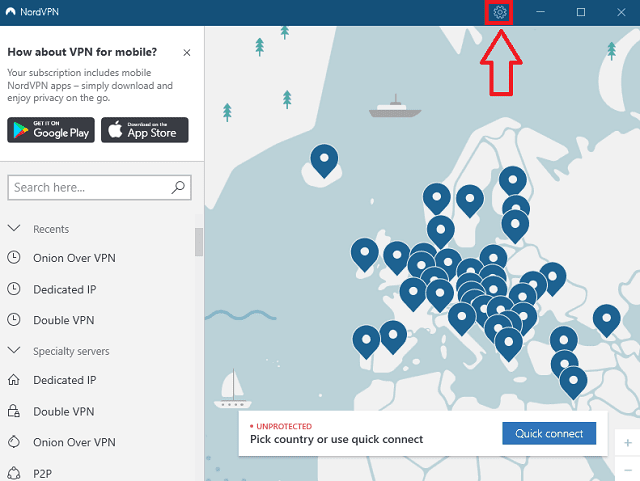This screenshot has width=640, height=481.
Task: Select recent Double VPN clock icon
Action: (x=14, y=319)
